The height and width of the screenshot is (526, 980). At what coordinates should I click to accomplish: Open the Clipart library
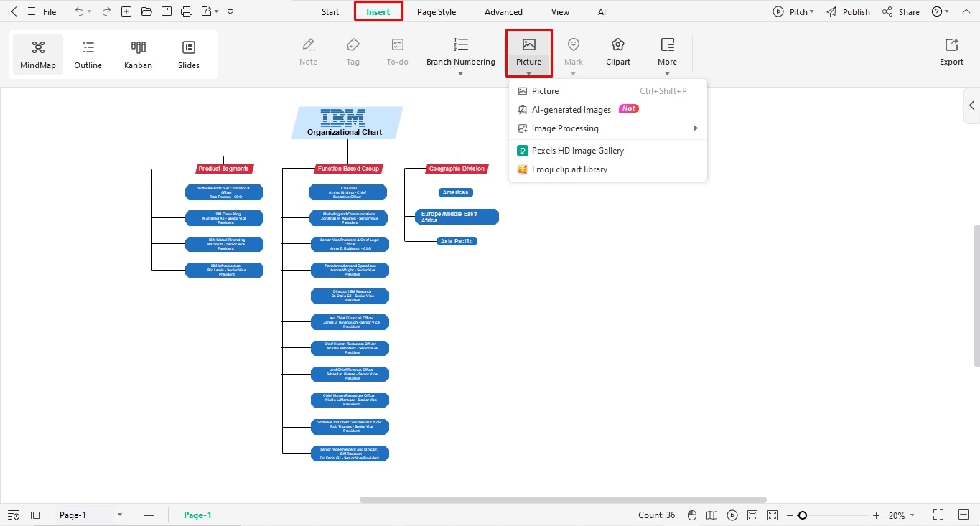[x=618, y=52]
